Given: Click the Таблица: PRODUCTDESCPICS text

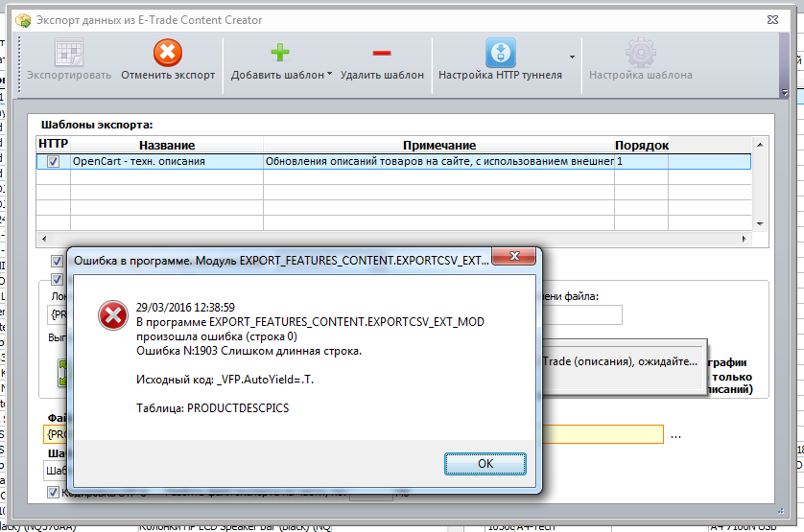Looking at the screenshot, I should point(212,408).
